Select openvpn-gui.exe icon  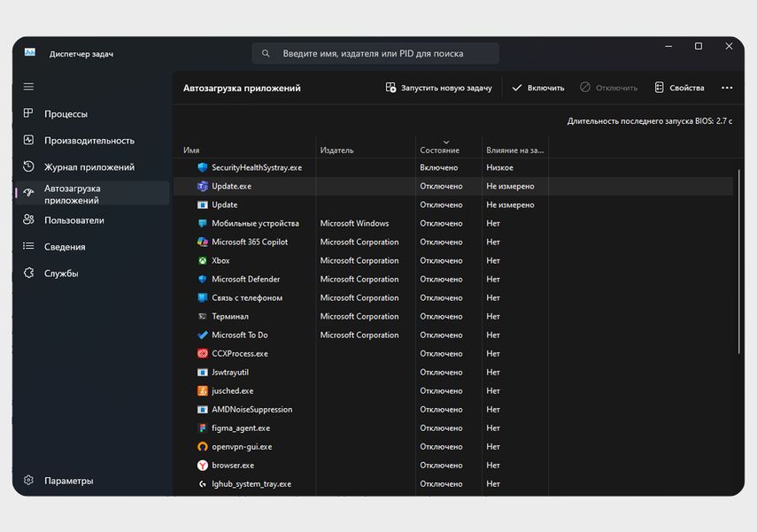[x=202, y=447]
